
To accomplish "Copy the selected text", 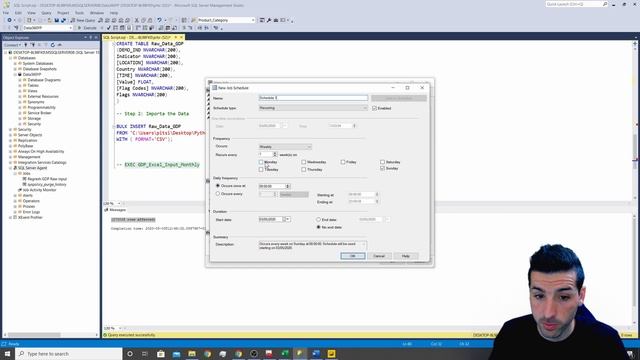I will pos(143,20).
